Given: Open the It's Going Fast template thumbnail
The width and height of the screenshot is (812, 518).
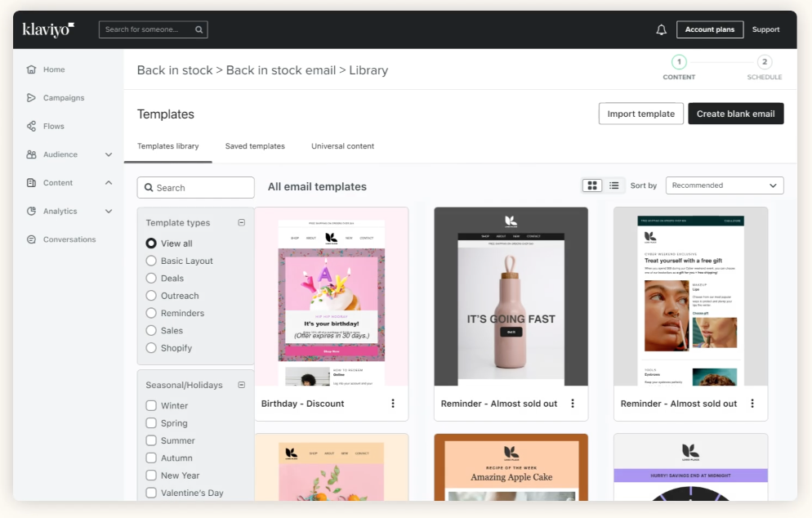Looking at the screenshot, I should 511,297.
